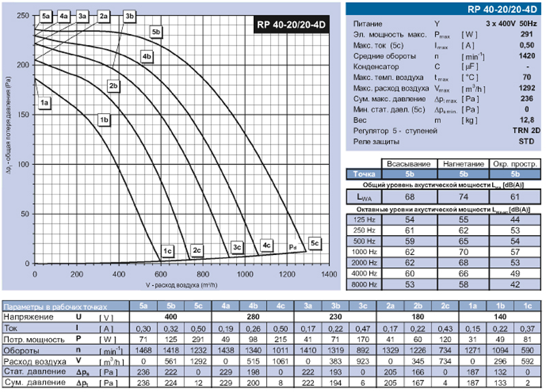Click the 5a curve label on chart
This screenshot has height=392, width=546.
click(x=46, y=15)
